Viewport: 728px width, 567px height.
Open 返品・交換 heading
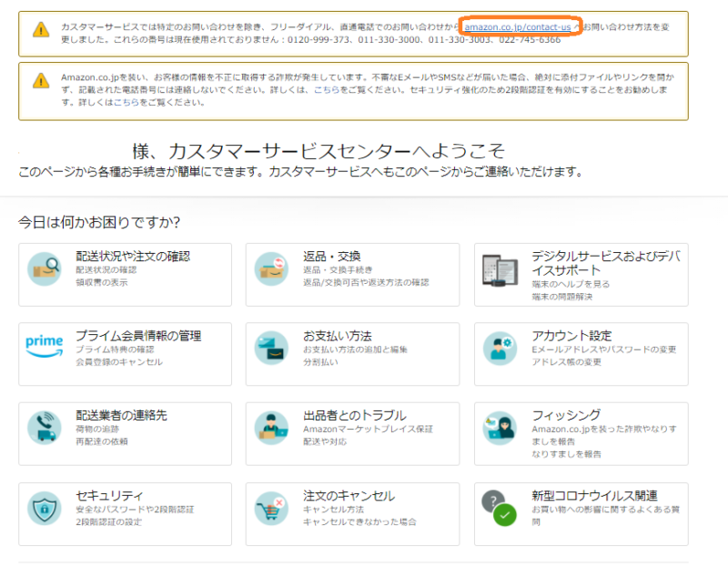coord(332,257)
